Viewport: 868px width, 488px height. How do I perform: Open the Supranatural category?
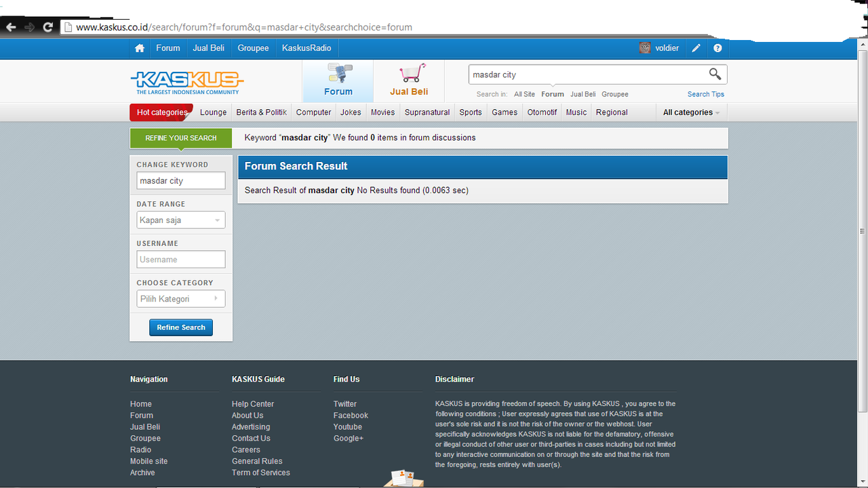[x=427, y=113]
